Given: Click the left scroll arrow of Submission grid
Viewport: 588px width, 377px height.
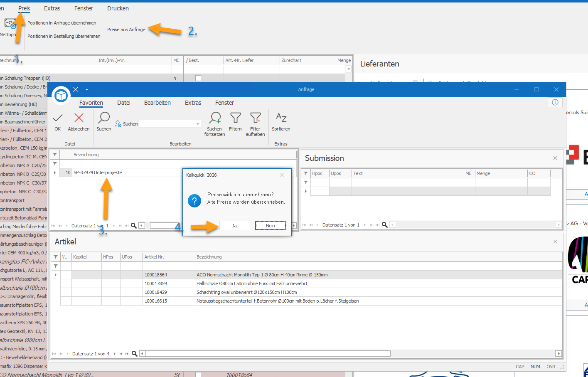Looking at the screenshot, I should click(392, 225).
